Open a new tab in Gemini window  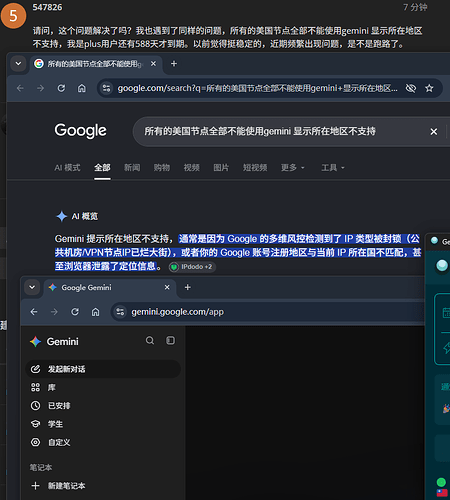click(188, 287)
